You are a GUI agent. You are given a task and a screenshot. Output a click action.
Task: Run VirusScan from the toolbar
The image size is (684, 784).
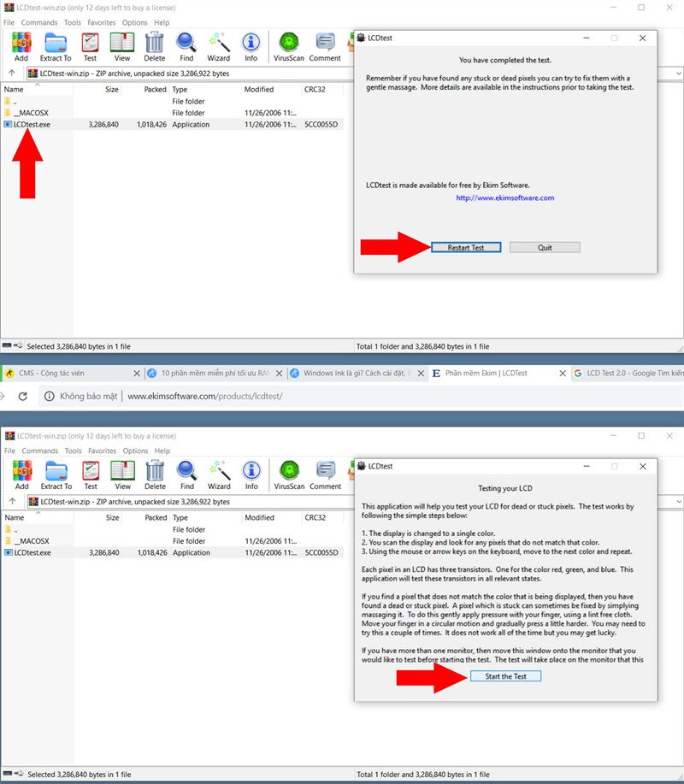pyautogui.click(x=288, y=47)
